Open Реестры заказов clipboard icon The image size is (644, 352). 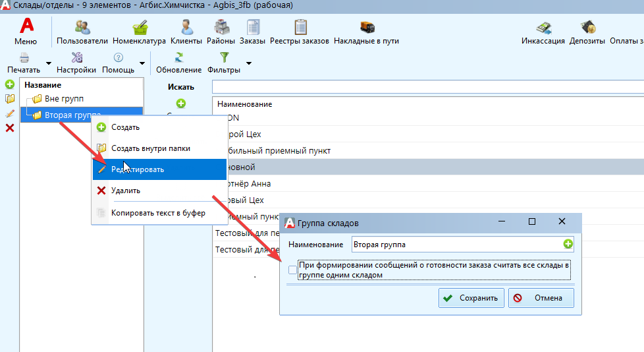click(301, 28)
